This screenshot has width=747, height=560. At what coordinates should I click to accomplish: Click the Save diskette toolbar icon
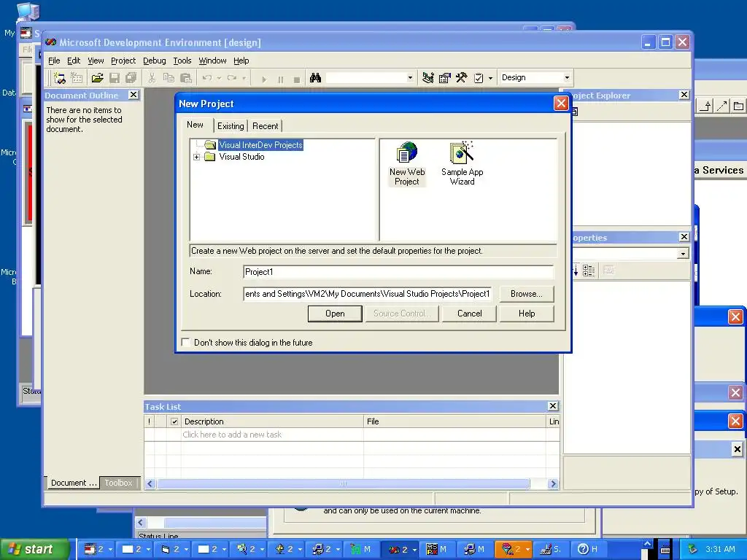click(115, 77)
